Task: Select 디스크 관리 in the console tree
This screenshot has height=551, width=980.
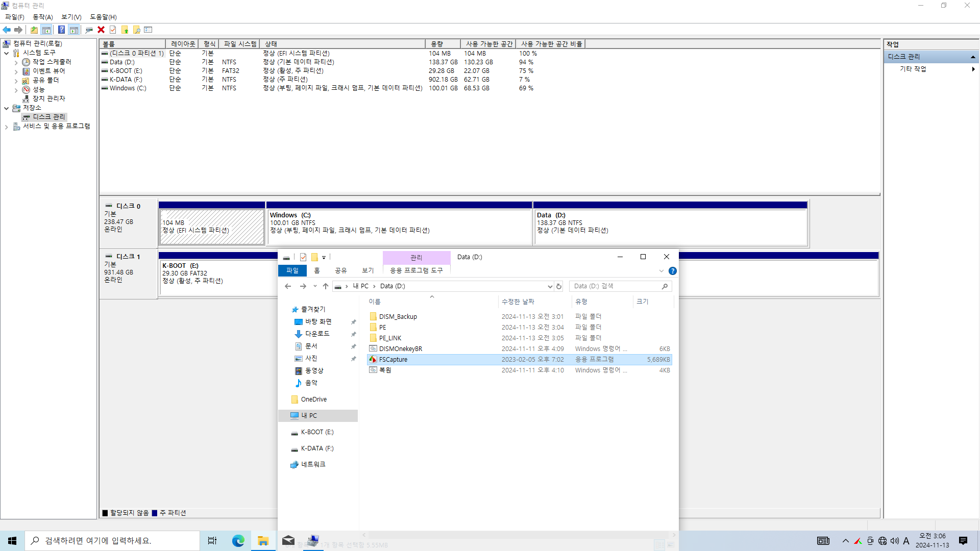Action: point(49,117)
